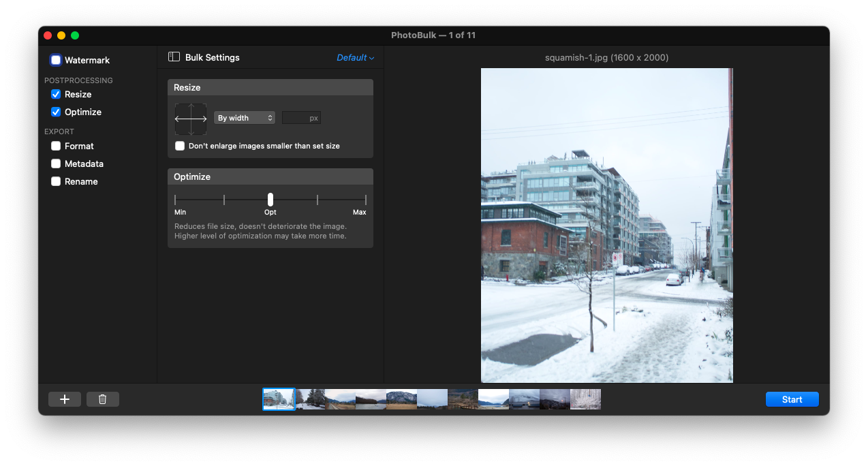This screenshot has height=466, width=868.
Task: Select the currently highlighted first thumbnail
Action: (x=279, y=399)
